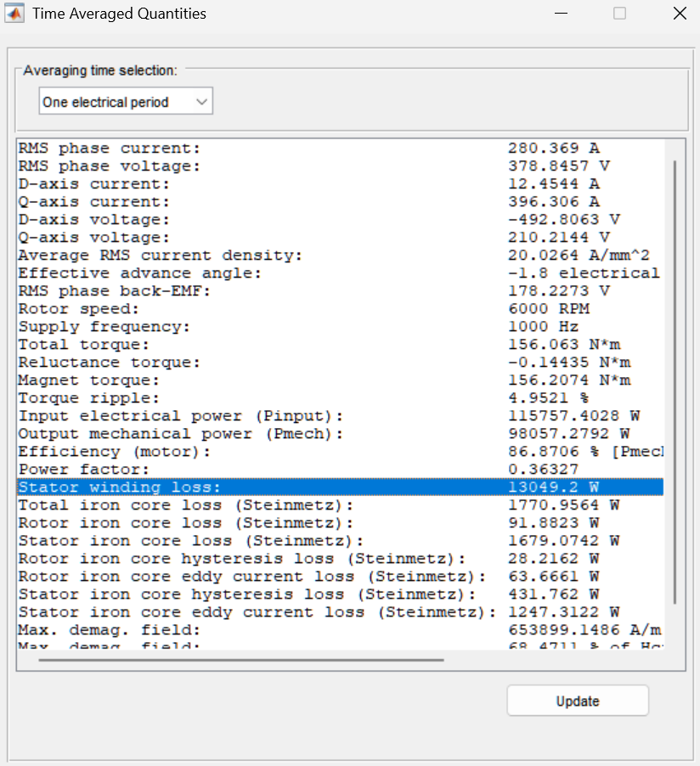Select the 'Stator iron core loss (Steinmetz):' row

340,540
